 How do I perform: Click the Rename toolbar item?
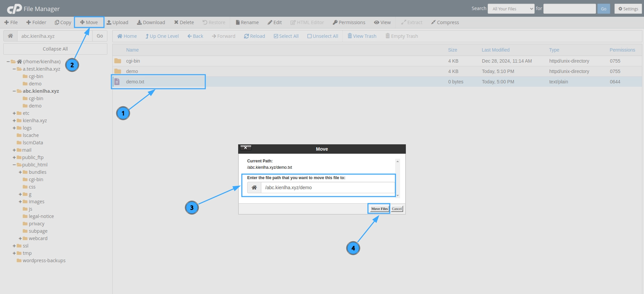[x=247, y=22]
